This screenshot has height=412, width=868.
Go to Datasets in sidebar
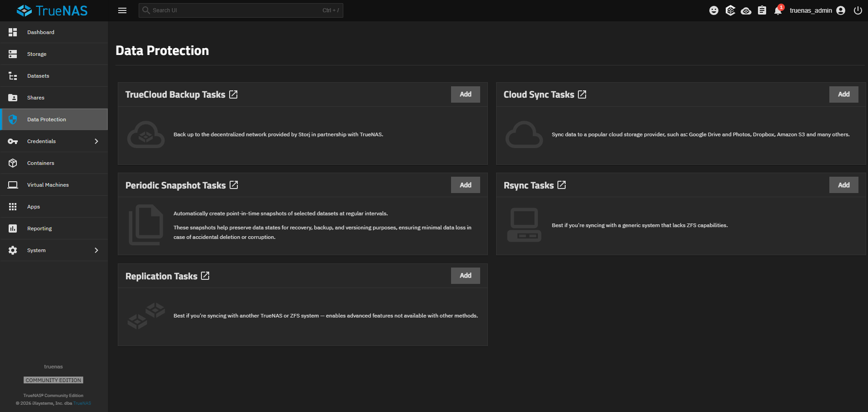tap(54, 76)
